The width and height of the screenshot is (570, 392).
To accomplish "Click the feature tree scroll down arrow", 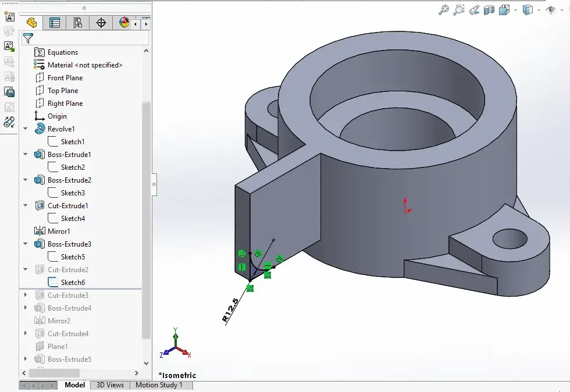I will (146, 363).
